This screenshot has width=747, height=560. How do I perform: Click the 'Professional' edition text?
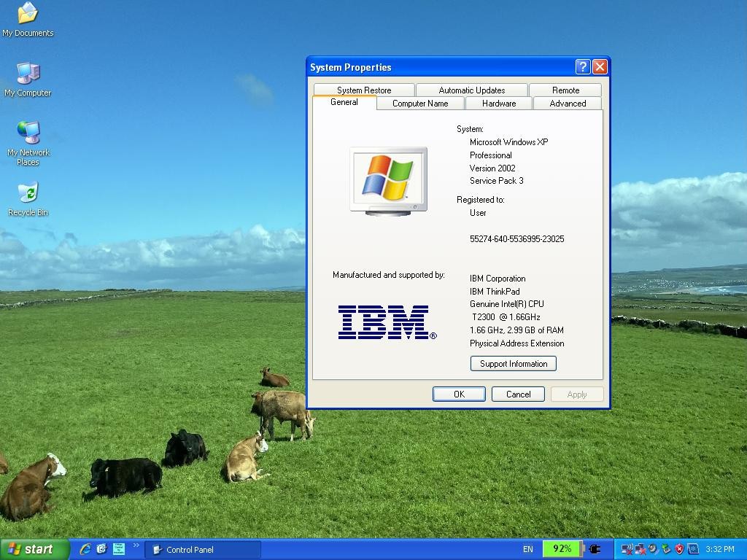pos(491,155)
